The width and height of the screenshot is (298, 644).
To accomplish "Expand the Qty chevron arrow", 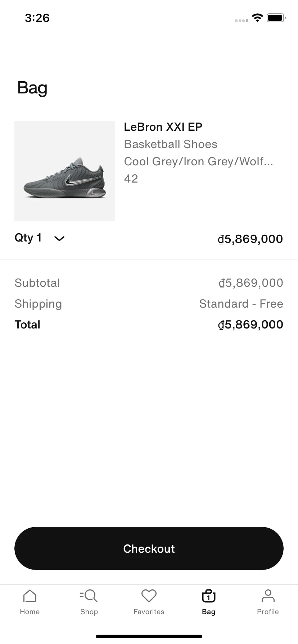I will 59,238.
